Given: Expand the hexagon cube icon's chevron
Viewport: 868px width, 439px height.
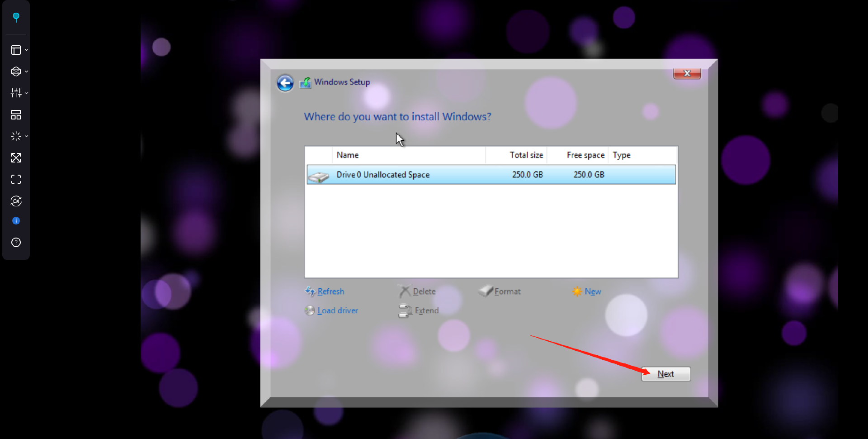Looking at the screenshot, I should 27,72.
